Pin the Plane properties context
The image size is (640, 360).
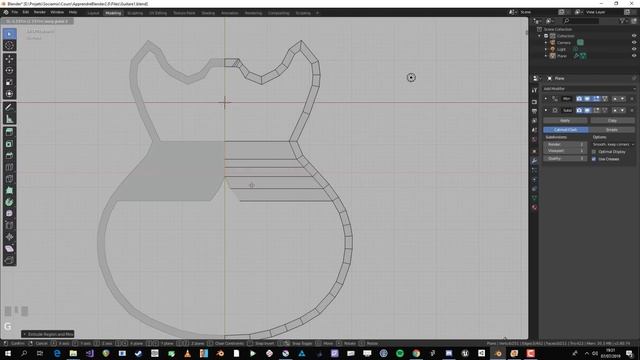(634, 78)
